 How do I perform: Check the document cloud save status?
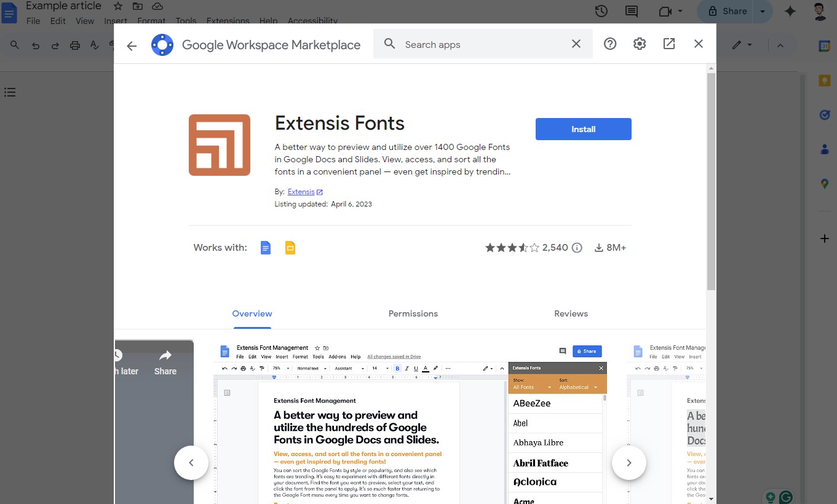(157, 6)
